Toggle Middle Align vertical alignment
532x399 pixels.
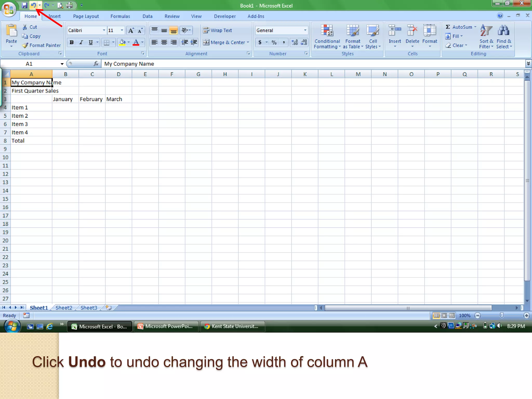tap(164, 30)
